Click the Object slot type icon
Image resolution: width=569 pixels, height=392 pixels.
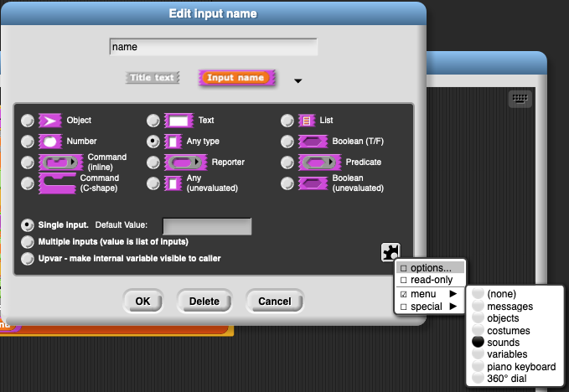[x=50, y=121]
